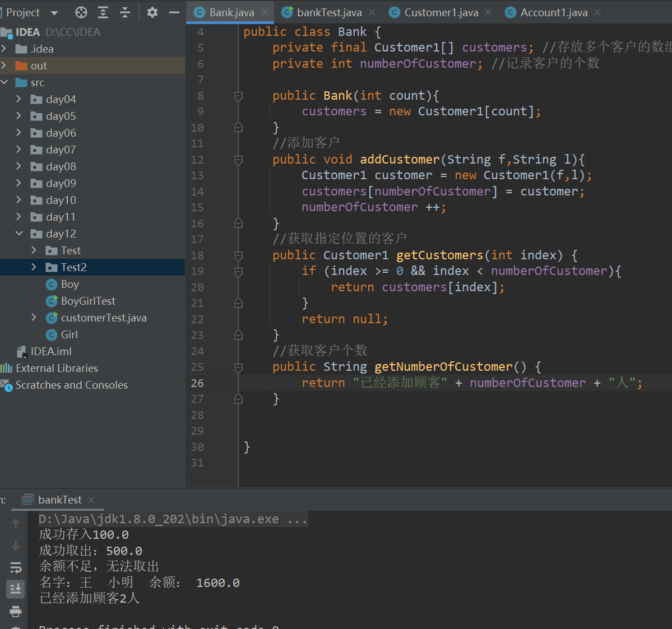Viewport: 672px width, 629px height.
Task: Toggle scroll to end in Run console
Action: (16, 589)
